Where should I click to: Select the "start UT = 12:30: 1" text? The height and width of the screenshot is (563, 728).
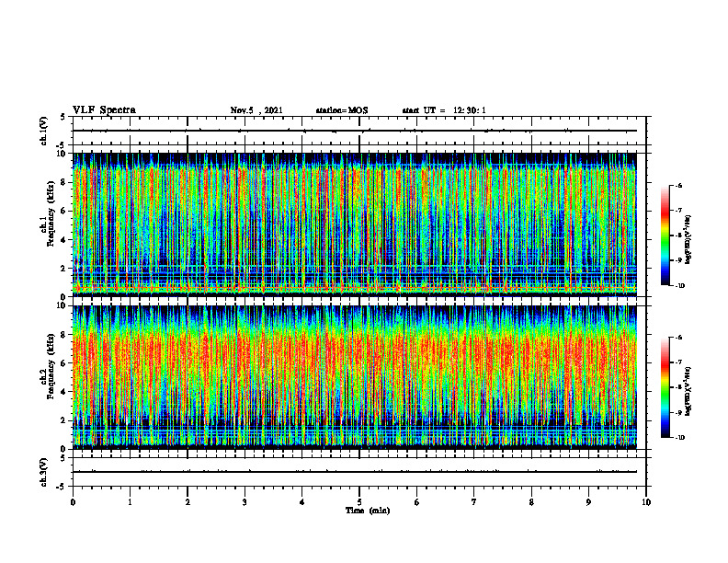point(444,110)
